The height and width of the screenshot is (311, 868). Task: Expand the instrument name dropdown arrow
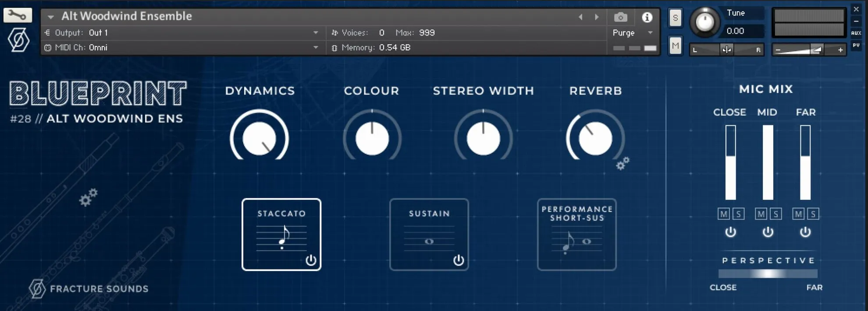pyautogui.click(x=51, y=17)
